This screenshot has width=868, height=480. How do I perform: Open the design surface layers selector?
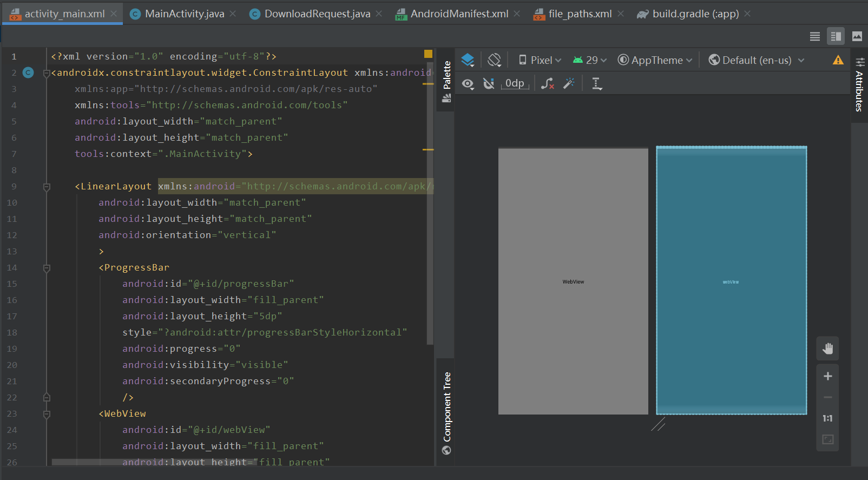(x=468, y=60)
